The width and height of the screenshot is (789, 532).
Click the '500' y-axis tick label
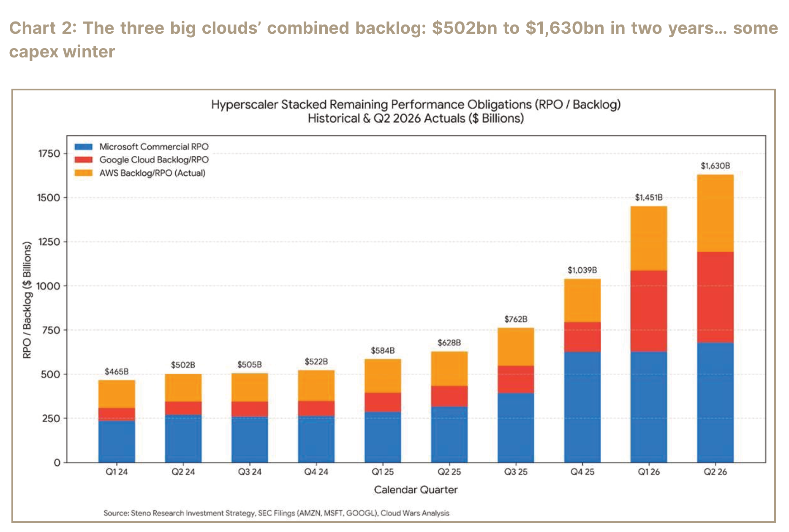[51, 375]
